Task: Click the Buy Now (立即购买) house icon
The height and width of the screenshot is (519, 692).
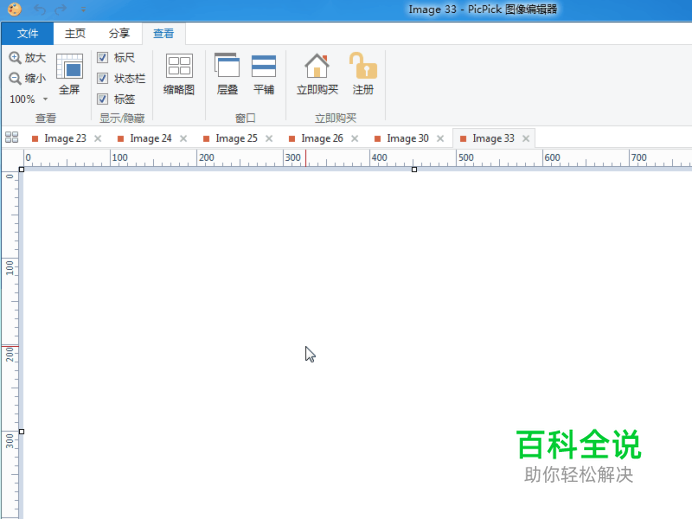Action: click(317, 65)
